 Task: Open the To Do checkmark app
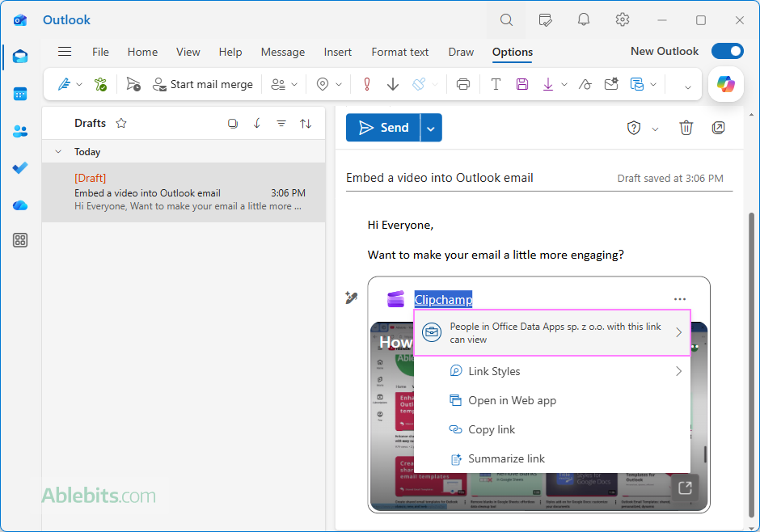(x=20, y=167)
